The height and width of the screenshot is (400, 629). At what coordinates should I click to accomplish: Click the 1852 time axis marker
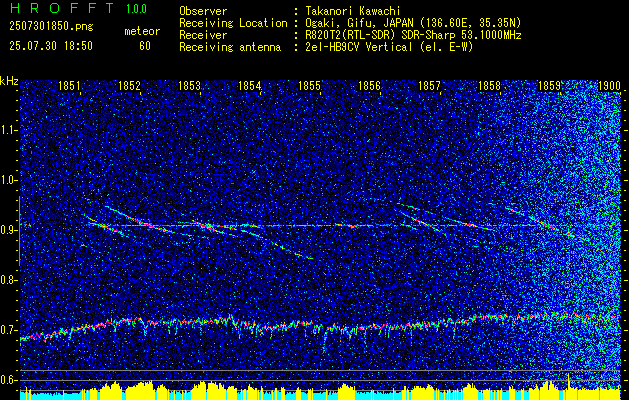pyautogui.click(x=130, y=85)
